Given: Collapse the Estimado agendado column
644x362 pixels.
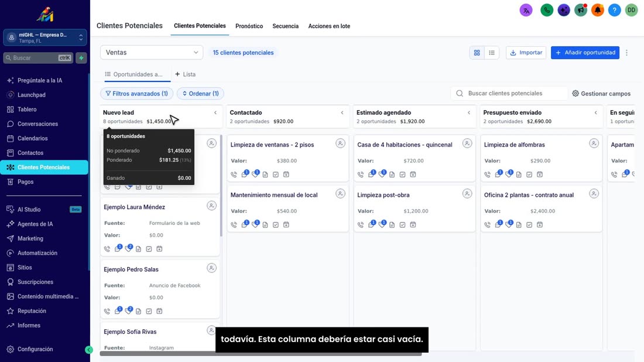Looking at the screenshot, I should (469, 112).
